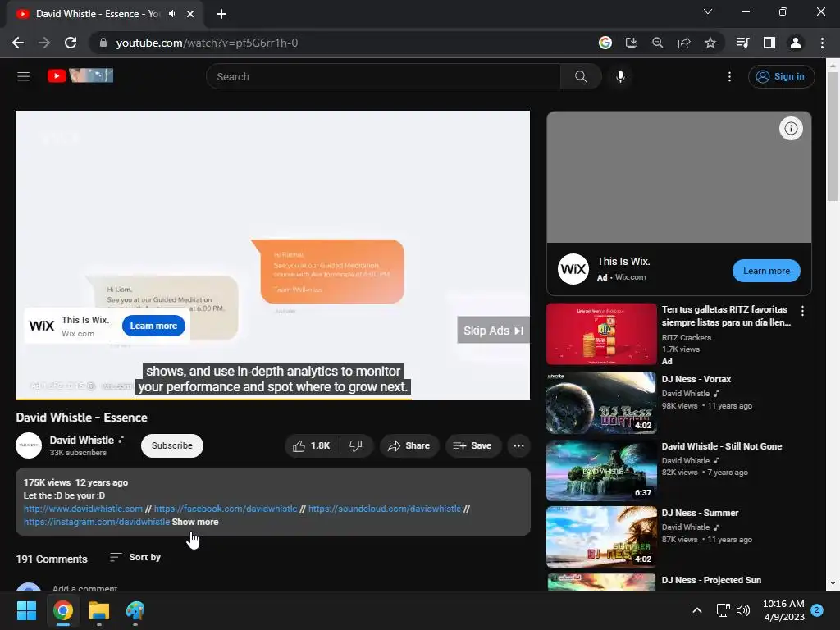The image size is (840, 630).
Task: Open the YouTube guide hamburger menu
Action: coord(23,76)
